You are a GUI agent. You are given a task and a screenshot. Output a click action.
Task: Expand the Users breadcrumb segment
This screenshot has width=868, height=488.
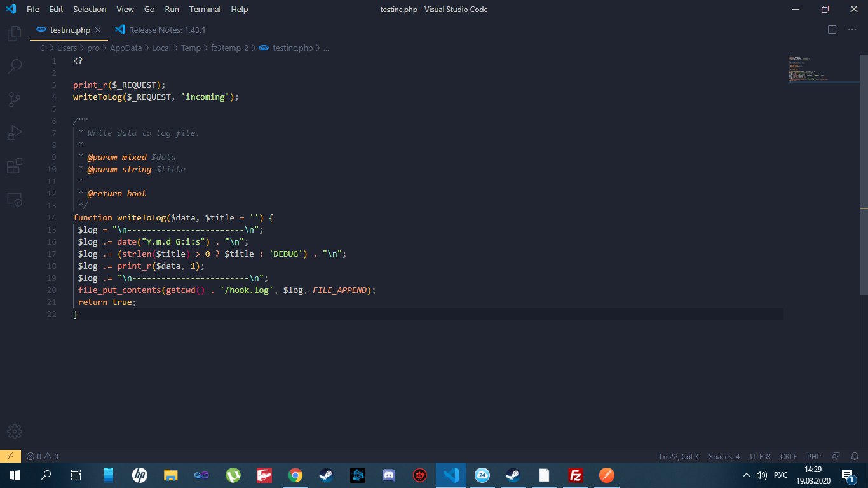click(x=67, y=48)
